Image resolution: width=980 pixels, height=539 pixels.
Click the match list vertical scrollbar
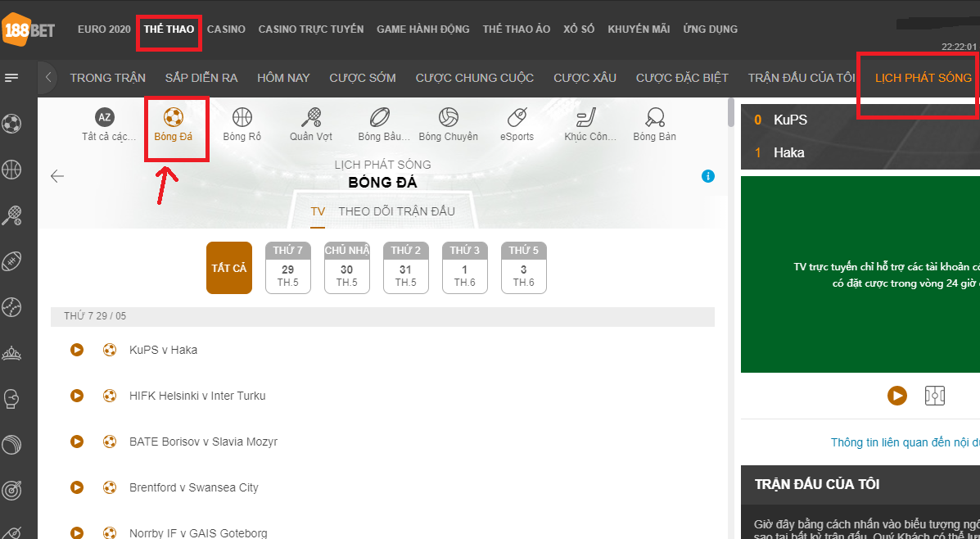tap(732, 113)
